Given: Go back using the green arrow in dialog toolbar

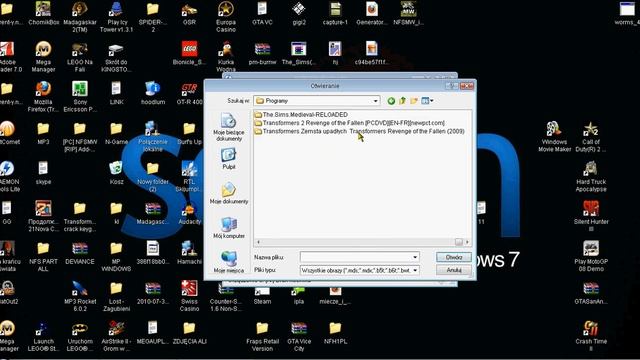Looking at the screenshot, I should pos(391,101).
